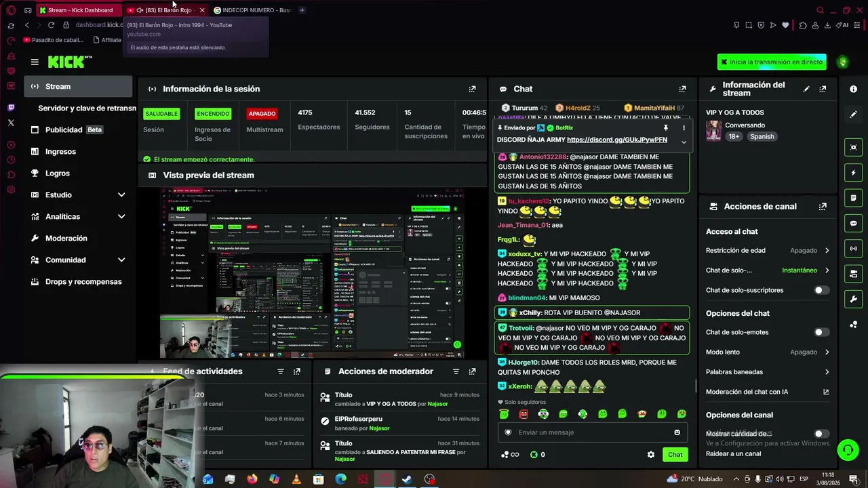Open the weather widget showing 20°C Nublado
The height and width of the screenshot is (488, 868).
pyautogui.click(x=694, y=479)
